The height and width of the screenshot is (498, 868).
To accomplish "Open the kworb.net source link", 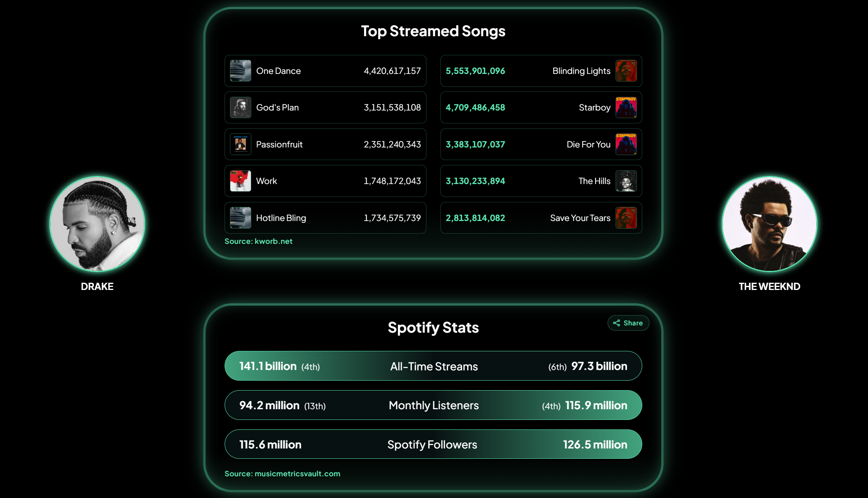I will coord(273,241).
